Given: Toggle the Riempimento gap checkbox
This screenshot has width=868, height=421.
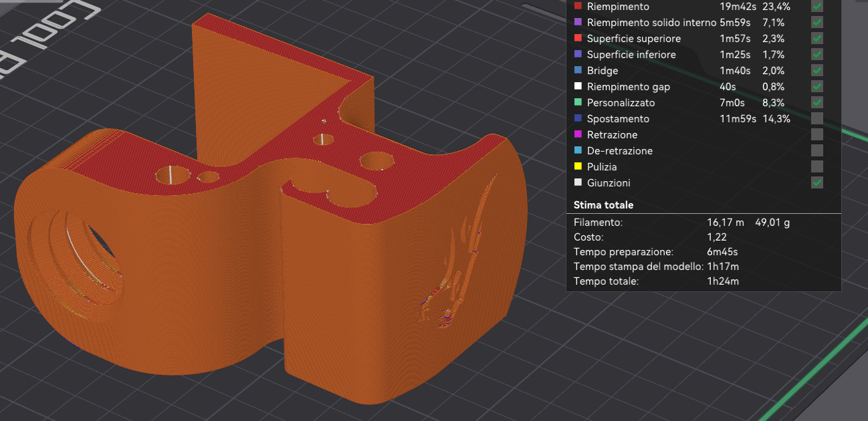Looking at the screenshot, I should pos(817,87).
